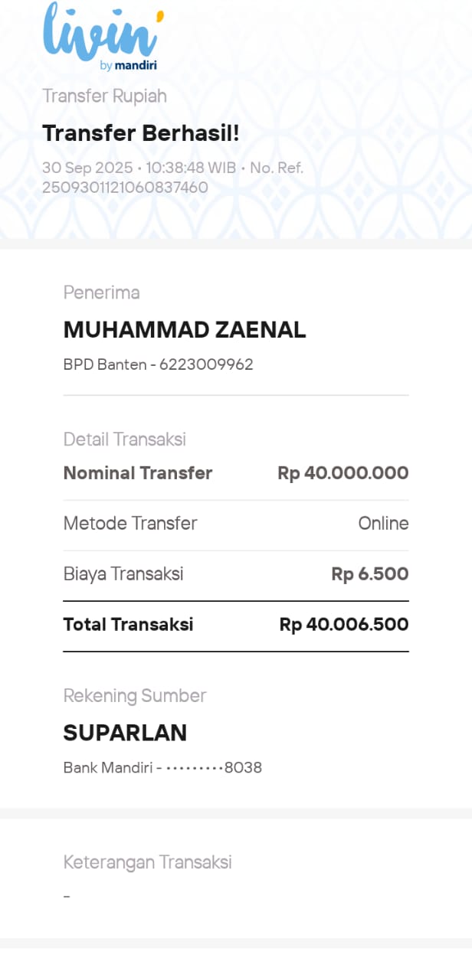
Task: Select the Nominal Transfer label
Action: pyautogui.click(x=137, y=473)
